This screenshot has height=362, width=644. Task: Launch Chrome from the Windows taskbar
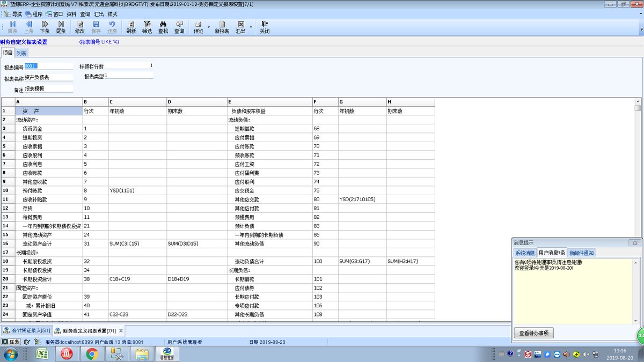(x=92, y=354)
